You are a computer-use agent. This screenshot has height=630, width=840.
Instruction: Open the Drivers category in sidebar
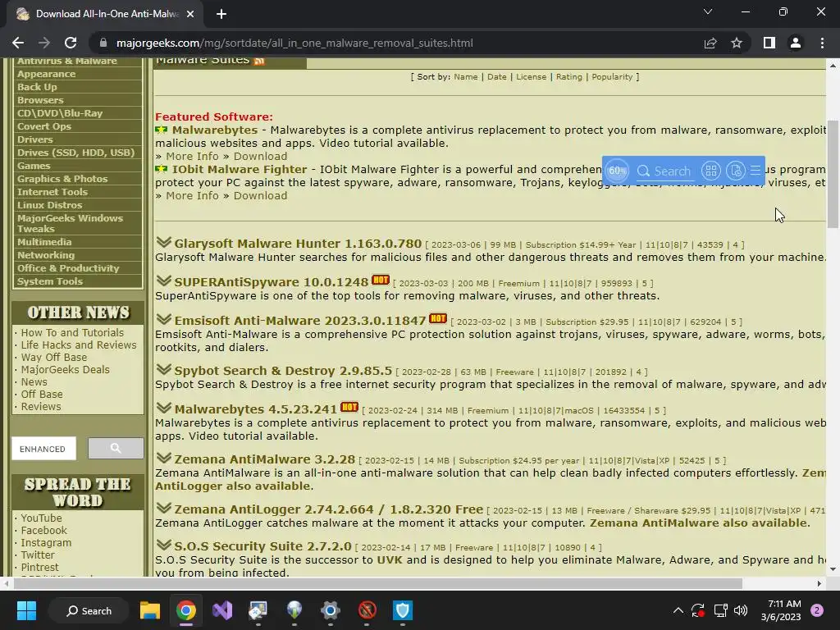point(34,139)
